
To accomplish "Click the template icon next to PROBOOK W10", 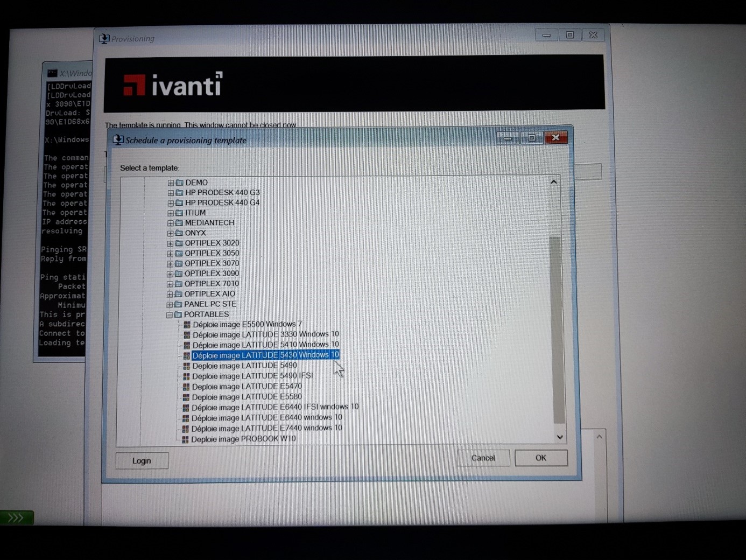I will click(185, 439).
